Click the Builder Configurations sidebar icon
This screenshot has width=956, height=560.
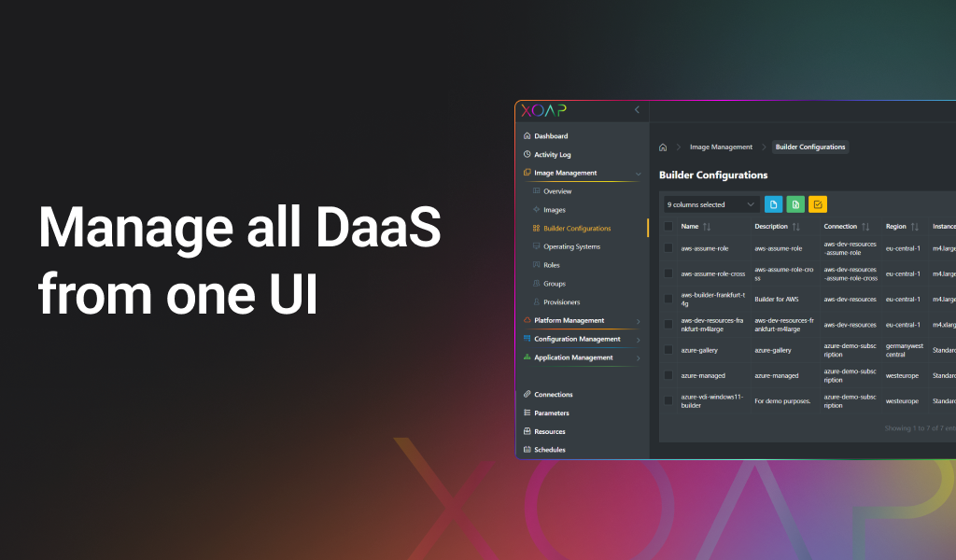(x=536, y=228)
